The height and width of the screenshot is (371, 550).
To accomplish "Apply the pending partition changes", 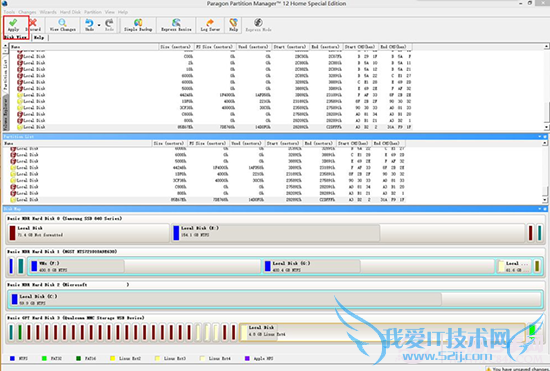I will click(13, 25).
